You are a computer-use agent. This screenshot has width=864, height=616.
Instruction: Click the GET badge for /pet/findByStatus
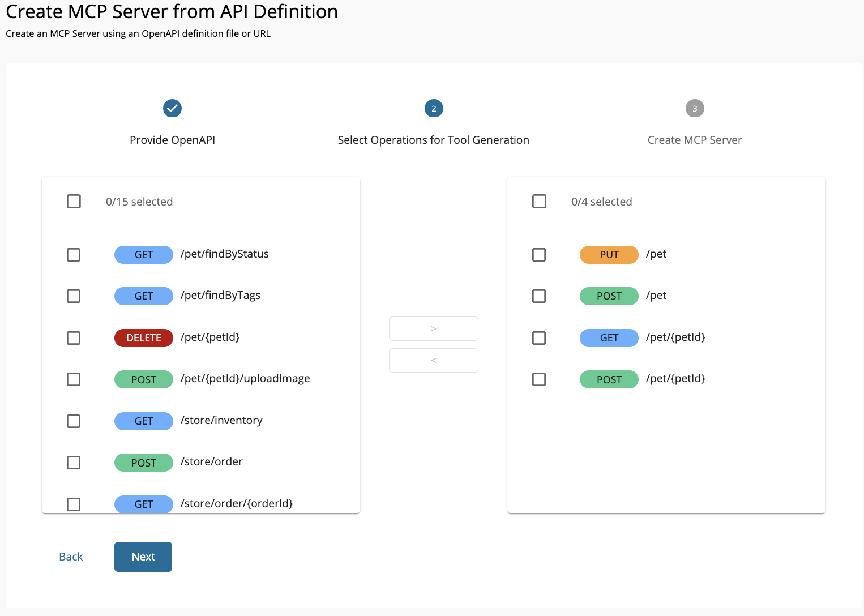(x=144, y=254)
